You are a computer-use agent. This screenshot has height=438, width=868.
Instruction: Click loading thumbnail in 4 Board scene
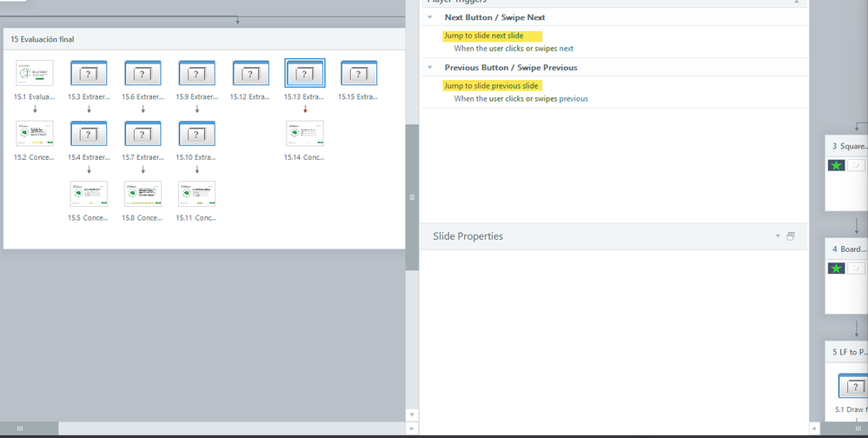pos(857,268)
